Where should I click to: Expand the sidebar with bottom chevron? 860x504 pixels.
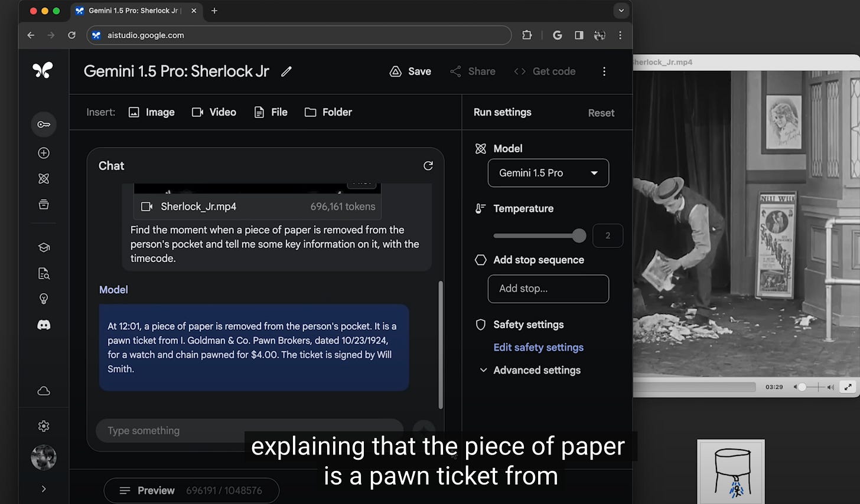(x=44, y=489)
